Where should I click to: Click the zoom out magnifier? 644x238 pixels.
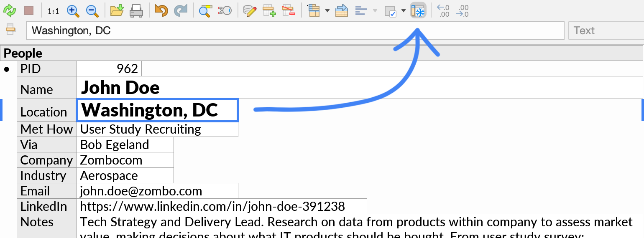(x=92, y=11)
